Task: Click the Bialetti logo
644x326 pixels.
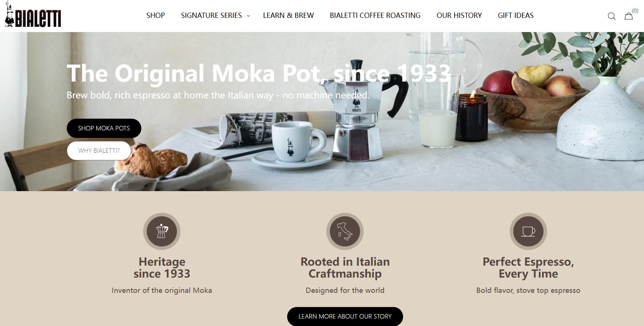Action: click(x=33, y=15)
